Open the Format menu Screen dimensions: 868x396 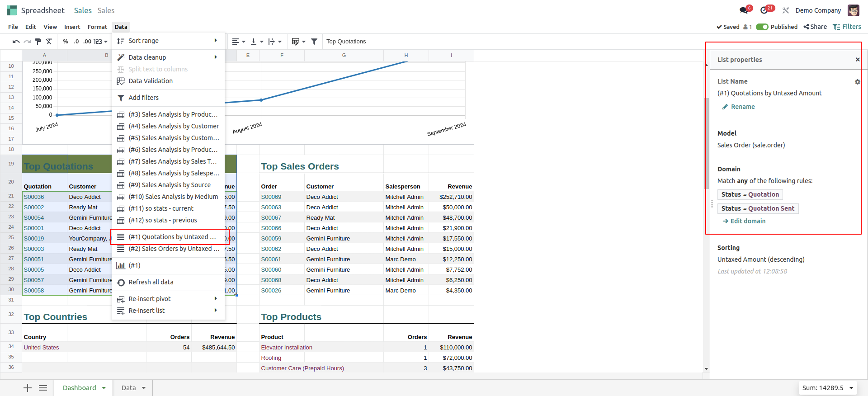tap(97, 27)
